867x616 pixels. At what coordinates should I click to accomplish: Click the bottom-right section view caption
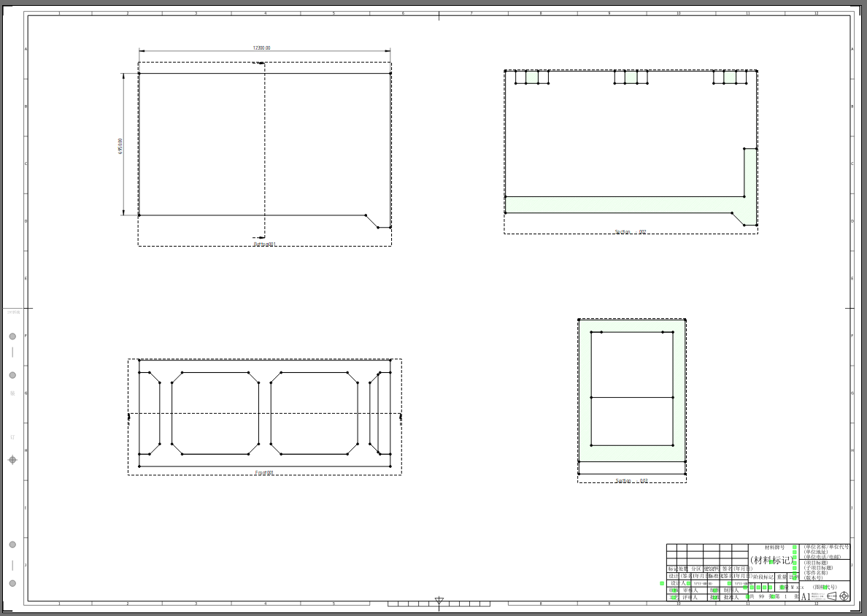(x=631, y=481)
